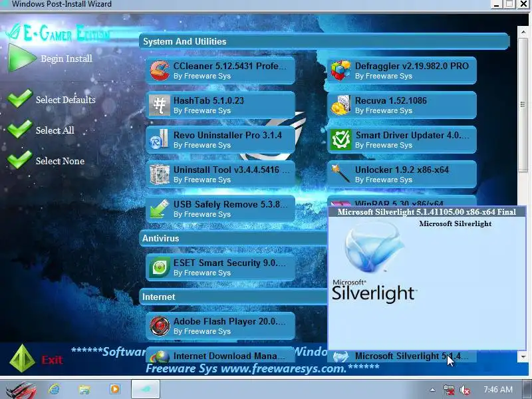
Task: Open Windows Media Player from taskbar
Action: click(114, 389)
